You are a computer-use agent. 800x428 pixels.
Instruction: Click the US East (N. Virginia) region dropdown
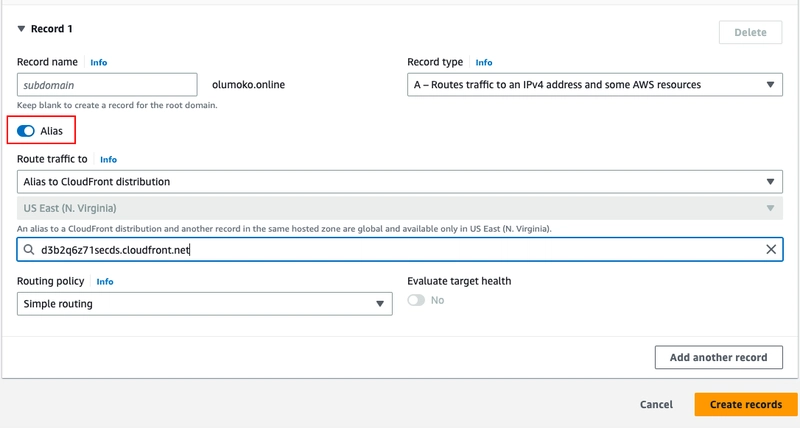(x=400, y=208)
